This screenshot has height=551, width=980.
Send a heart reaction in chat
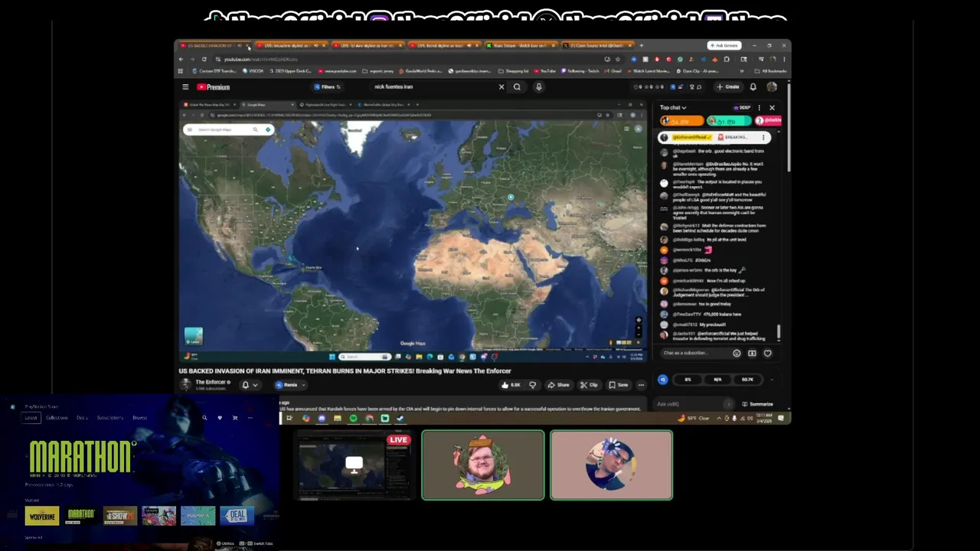point(767,354)
